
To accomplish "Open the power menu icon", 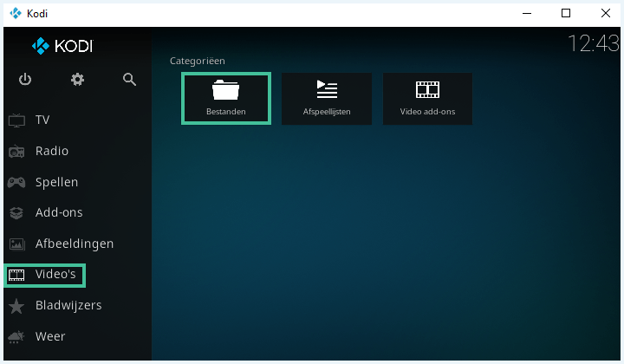I will click(x=25, y=79).
